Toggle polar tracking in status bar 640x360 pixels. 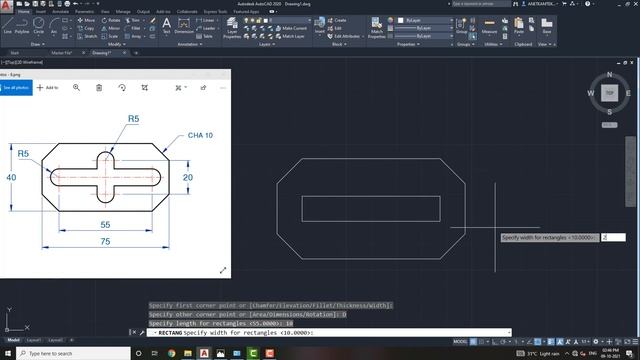pos(503,342)
